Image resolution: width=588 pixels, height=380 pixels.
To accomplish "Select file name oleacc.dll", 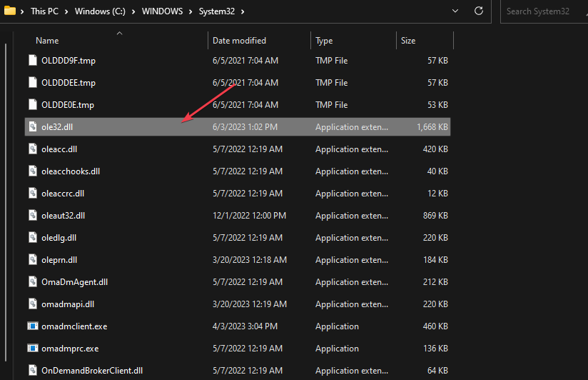I will click(59, 149).
